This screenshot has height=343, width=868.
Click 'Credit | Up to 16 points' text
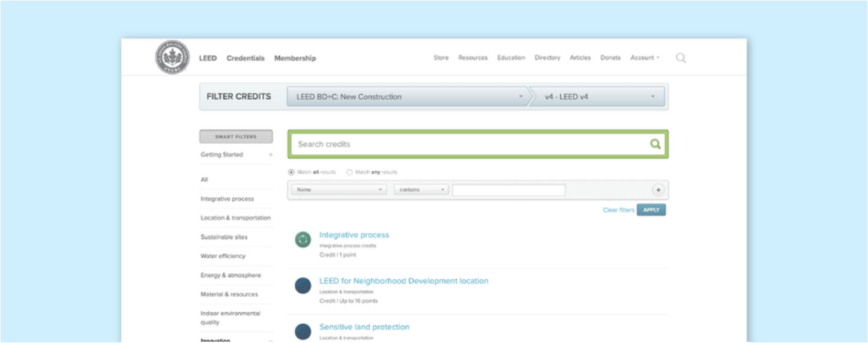point(349,300)
